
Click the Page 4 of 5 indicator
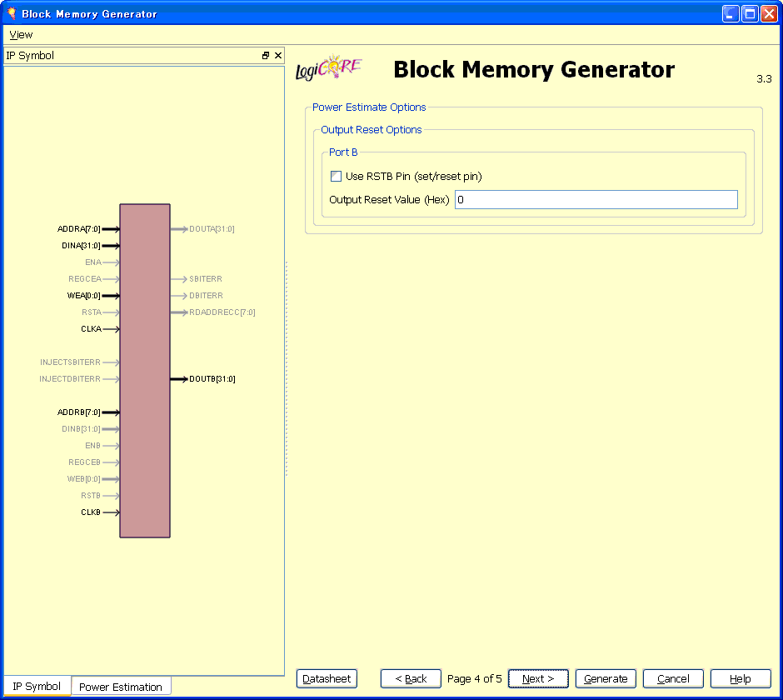(x=475, y=678)
